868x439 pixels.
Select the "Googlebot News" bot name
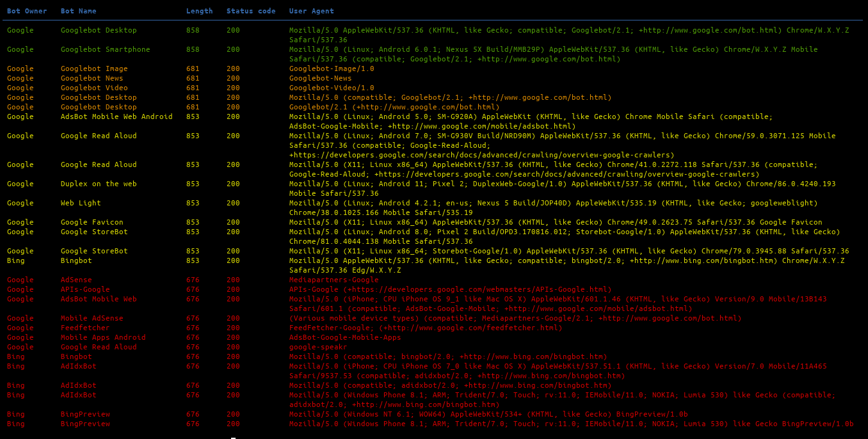coord(92,78)
